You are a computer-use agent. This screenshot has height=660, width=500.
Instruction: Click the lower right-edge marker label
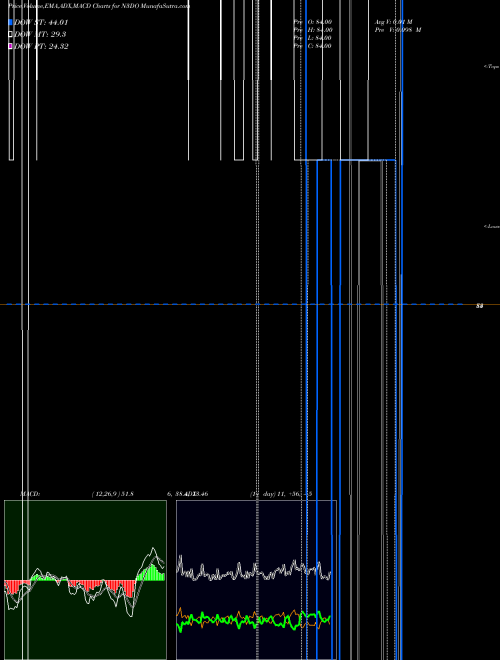[492, 226]
